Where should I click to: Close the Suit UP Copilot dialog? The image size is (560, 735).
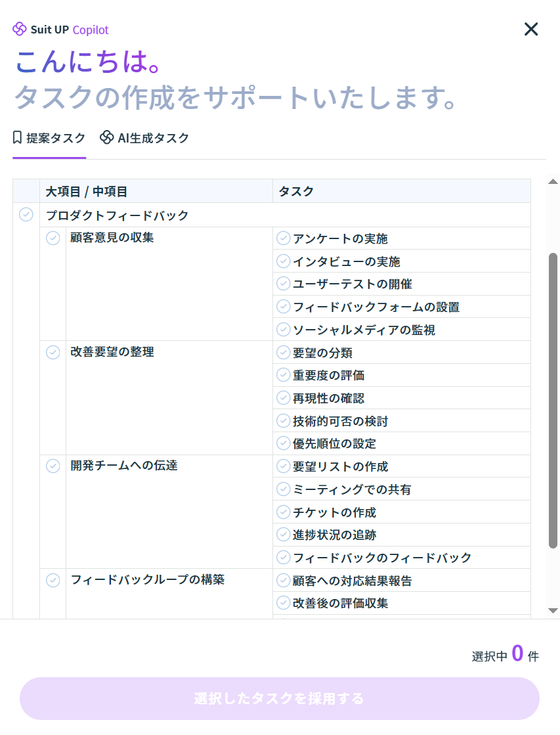[530, 29]
